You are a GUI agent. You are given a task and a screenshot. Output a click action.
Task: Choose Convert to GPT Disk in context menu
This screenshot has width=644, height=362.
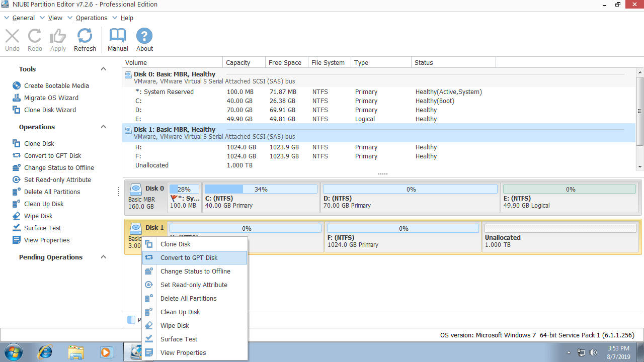tap(189, 257)
